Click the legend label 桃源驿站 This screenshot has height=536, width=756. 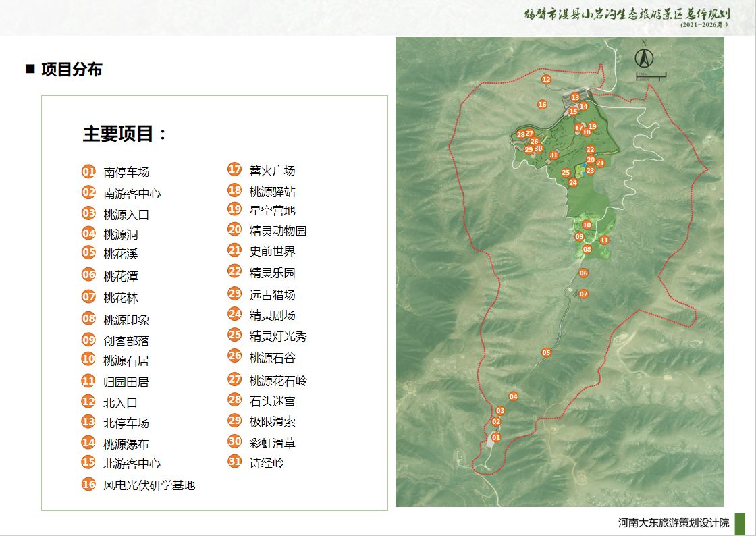(273, 192)
